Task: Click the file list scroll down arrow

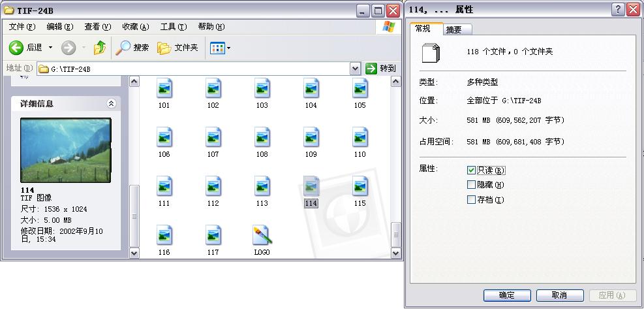Action: (x=395, y=253)
